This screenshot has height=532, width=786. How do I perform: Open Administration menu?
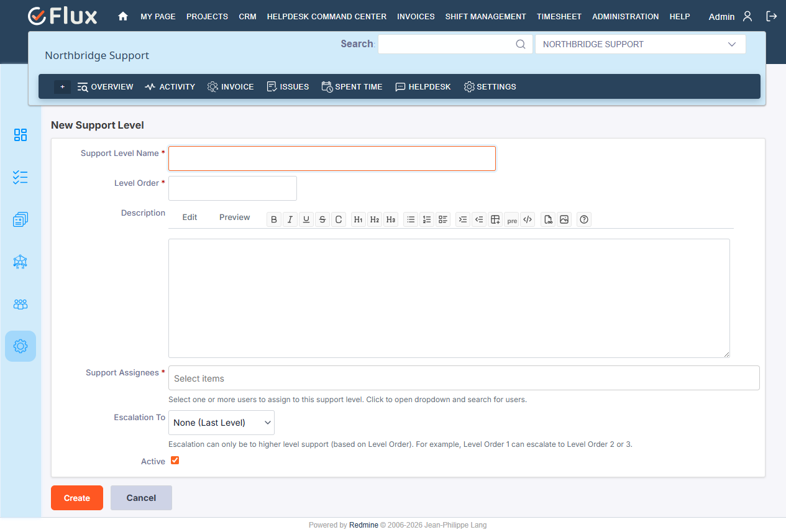[x=626, y=17]
